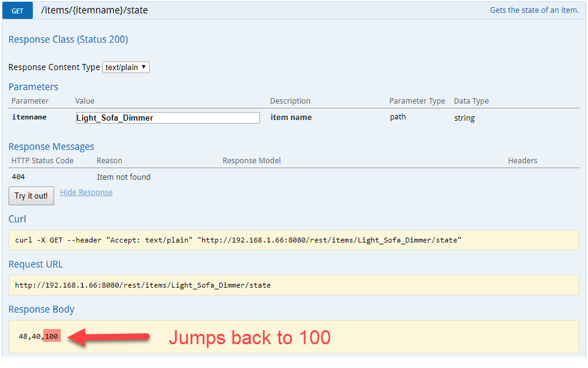588x368 pixels.
Task: Click the Hide Response link
Action: 86,193
